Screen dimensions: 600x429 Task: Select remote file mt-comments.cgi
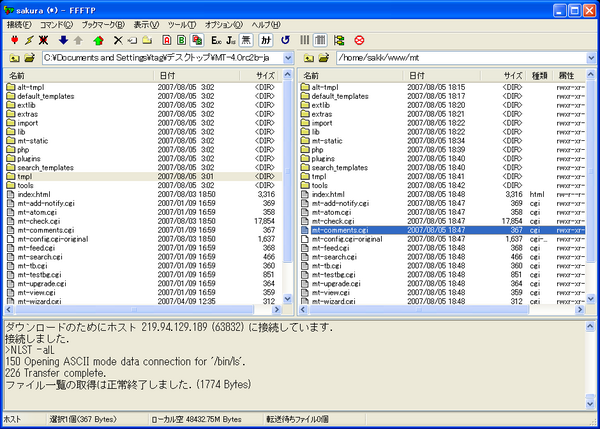click(x=442, y=230)
